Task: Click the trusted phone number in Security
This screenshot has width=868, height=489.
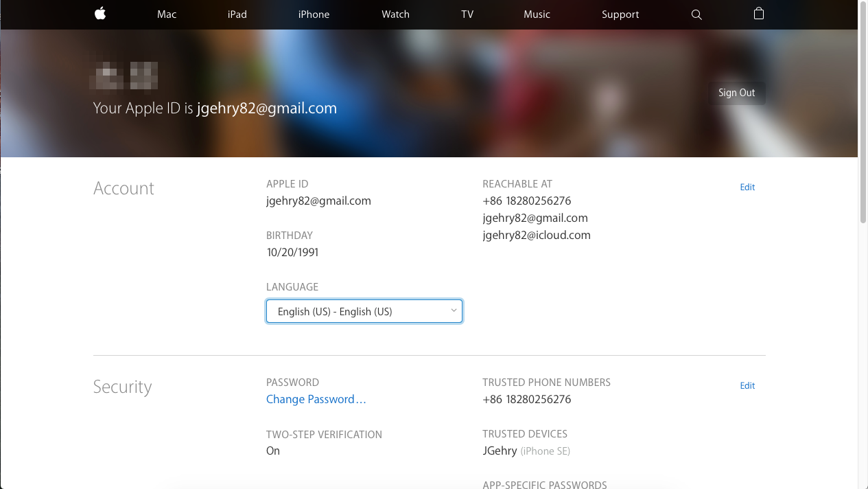Action: pyautogui.click(x=527, y=399)
